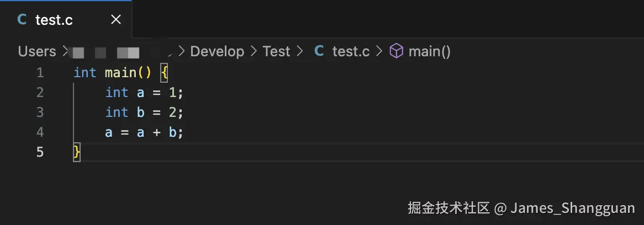Screen dimensions: 644x225
Task: Expand the chevron after the Test breadcrumb
Action: click(300, 51)
